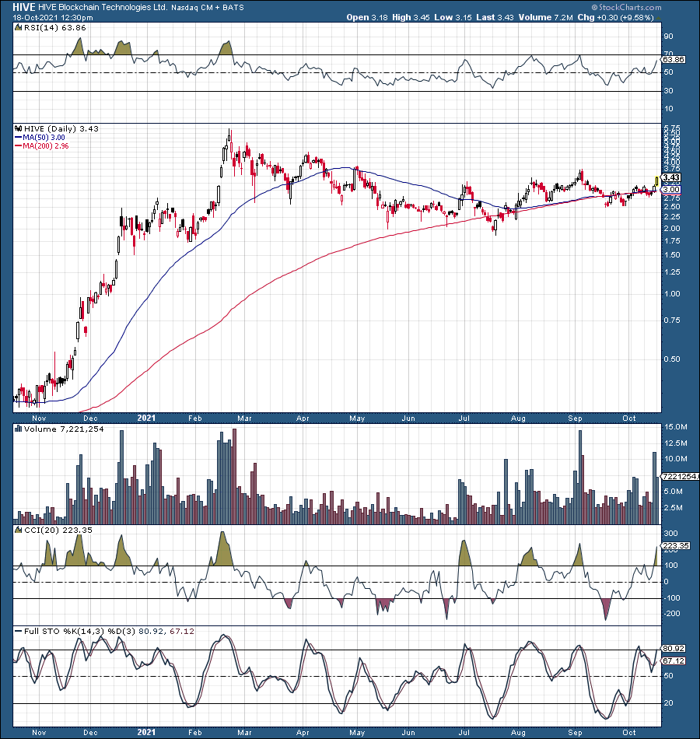Image resolution: width=700 pixels, height=739 pixels.
Task: Click the boxed 63.86 RSI value label
Action: click(674, 60)
